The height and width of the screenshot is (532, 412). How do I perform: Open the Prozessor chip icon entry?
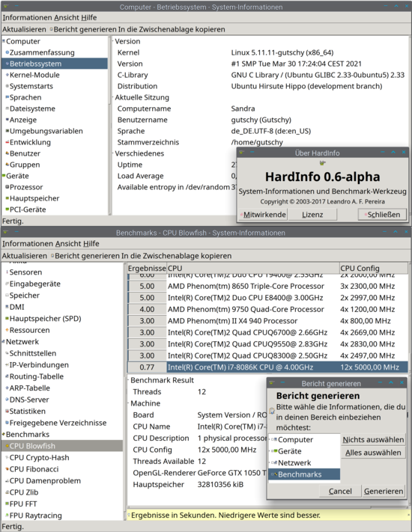pos(7,186)
